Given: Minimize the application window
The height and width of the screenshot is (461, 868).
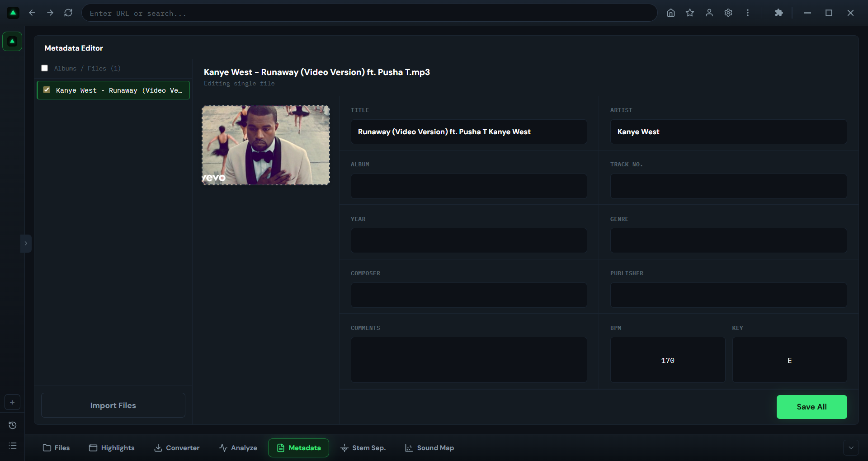Looking at the screenshot, I should [807, 13].
